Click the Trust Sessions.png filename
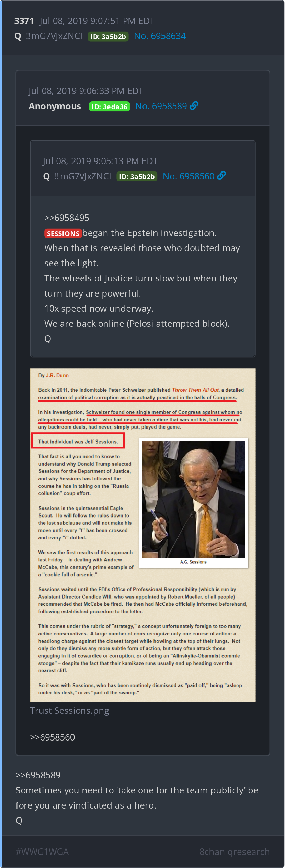Image resolution: width=285 pixels, height=868 pixels. [x=69, y=711]
